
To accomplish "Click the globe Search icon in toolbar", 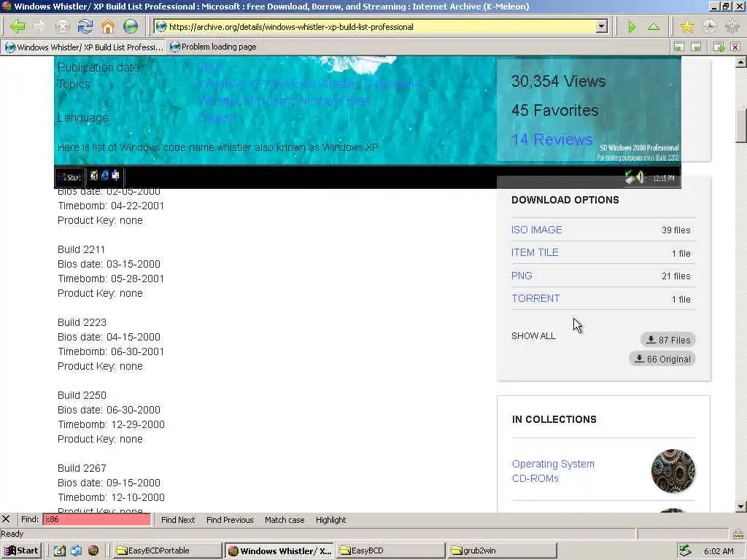I will (x=131, y=27).
